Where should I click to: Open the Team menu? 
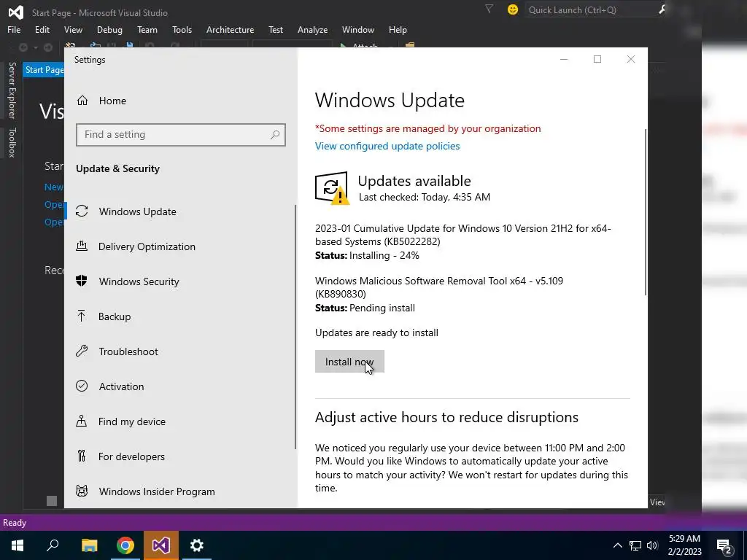(147, 29)
